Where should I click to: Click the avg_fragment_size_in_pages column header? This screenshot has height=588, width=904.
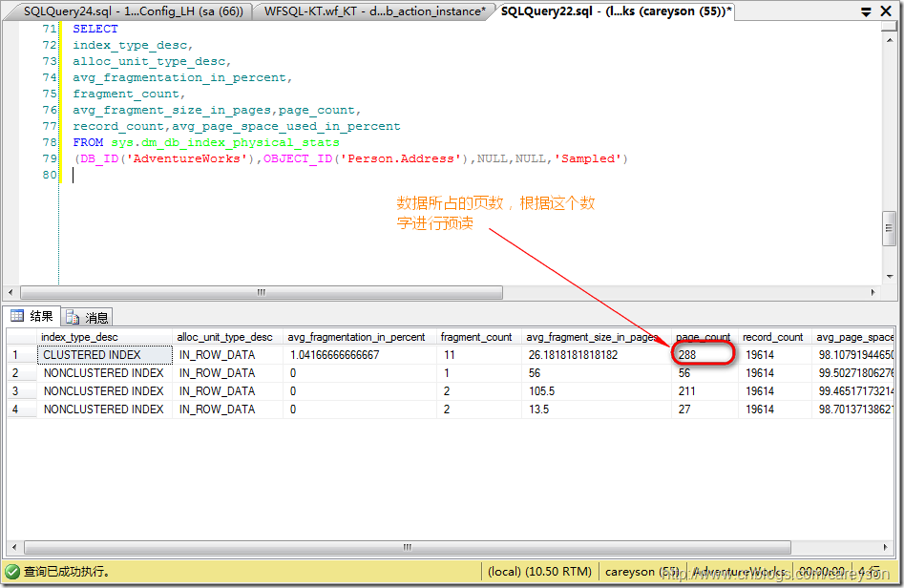[596, 337]
